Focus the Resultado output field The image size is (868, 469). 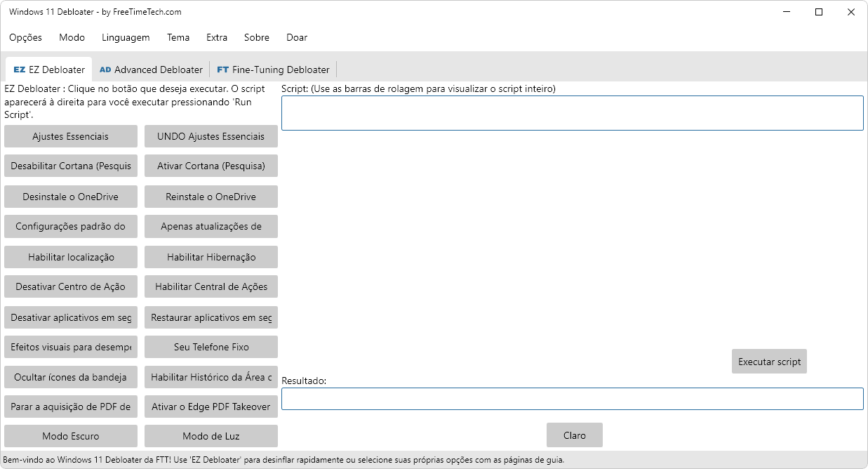572,399
